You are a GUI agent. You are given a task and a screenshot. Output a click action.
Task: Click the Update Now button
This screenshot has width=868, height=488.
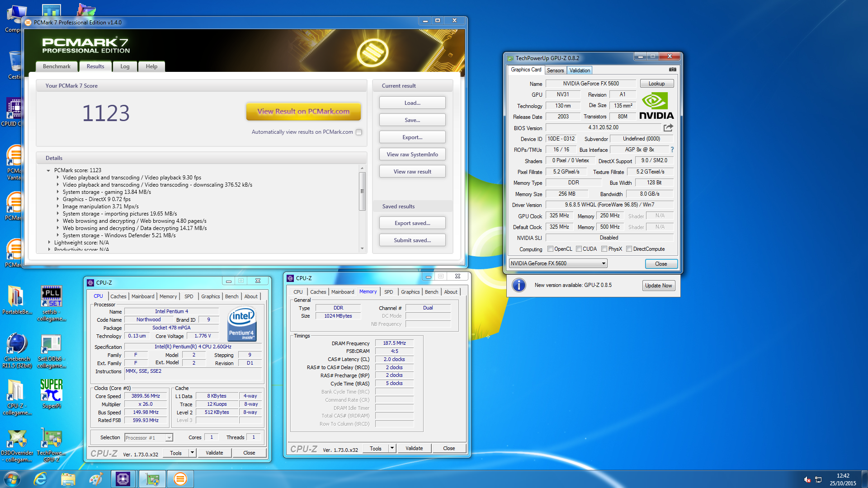point(658,286)
